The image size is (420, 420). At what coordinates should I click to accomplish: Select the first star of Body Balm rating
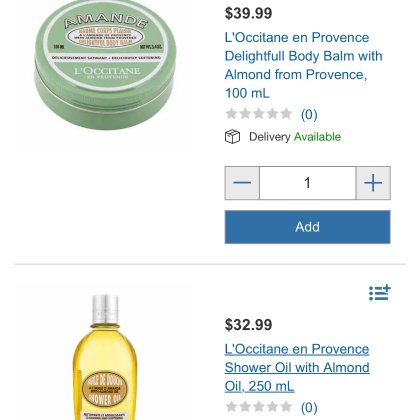coord(231,114)
